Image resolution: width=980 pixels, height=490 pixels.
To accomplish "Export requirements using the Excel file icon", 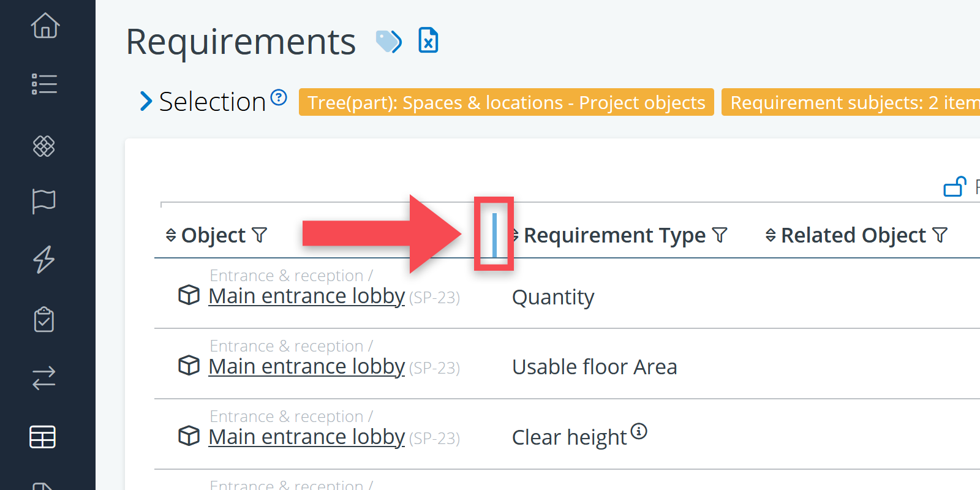I will coord(428,41).
